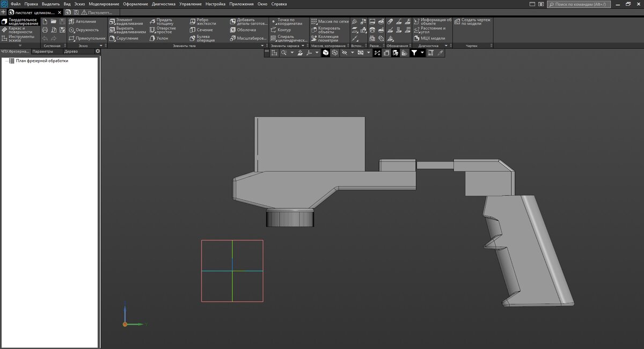Open the Оформление menu
The width and height of the screenshot is (644, 349).
coord(135,4)
